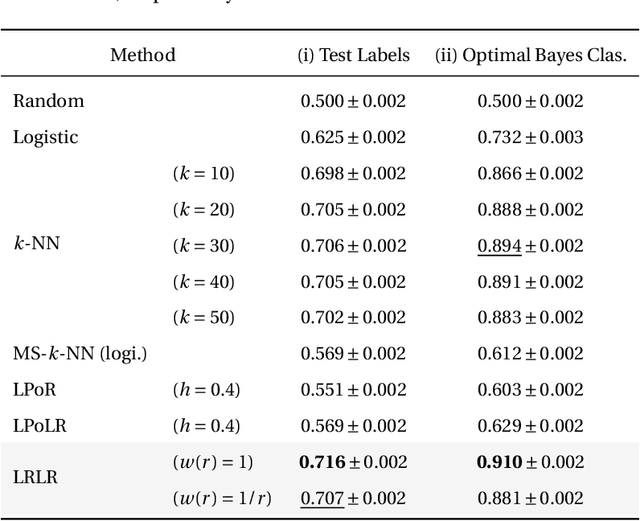Click the Optimal Bayes Clas. column header
The width and height of the screenshot is (640, 521).
530,55
